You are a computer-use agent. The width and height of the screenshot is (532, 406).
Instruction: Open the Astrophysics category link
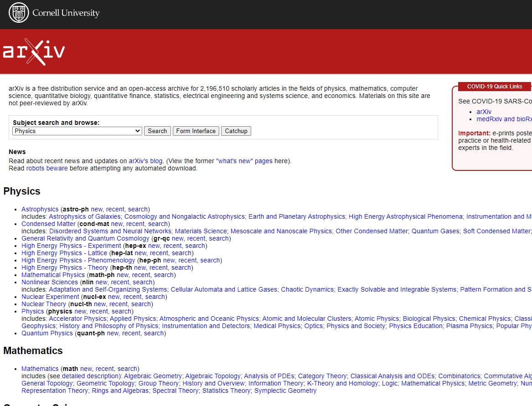(x=40, y=209)
